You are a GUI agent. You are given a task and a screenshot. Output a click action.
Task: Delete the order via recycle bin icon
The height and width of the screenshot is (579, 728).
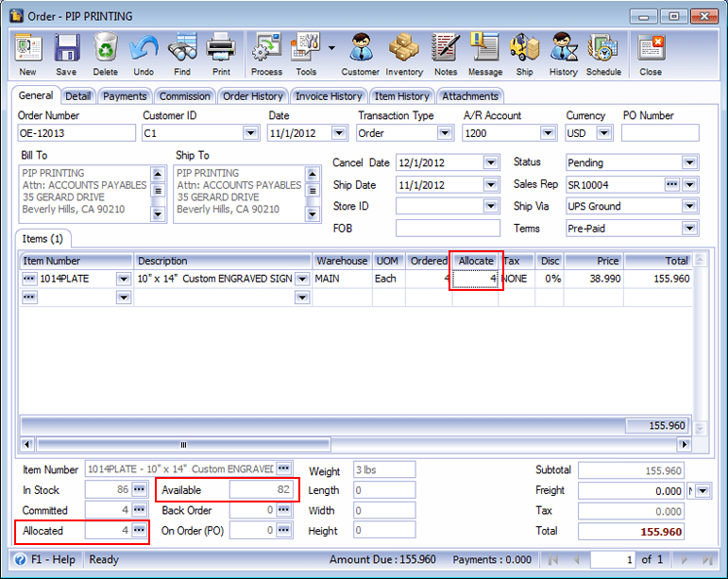(106, 47)
